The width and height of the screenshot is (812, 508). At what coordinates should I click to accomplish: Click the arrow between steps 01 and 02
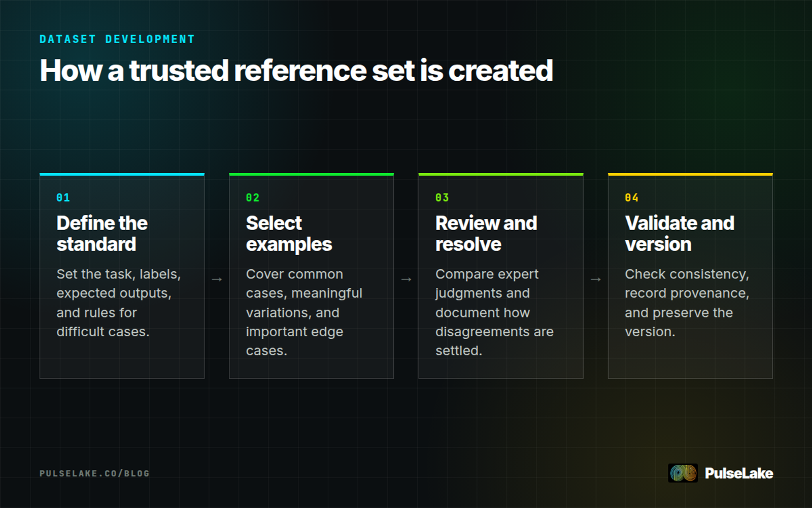[217, 279]
